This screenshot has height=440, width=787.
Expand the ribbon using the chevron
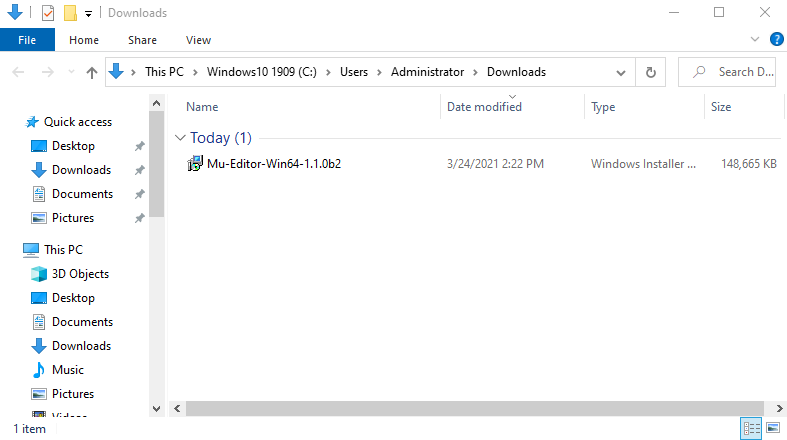(x=754, y=39)
